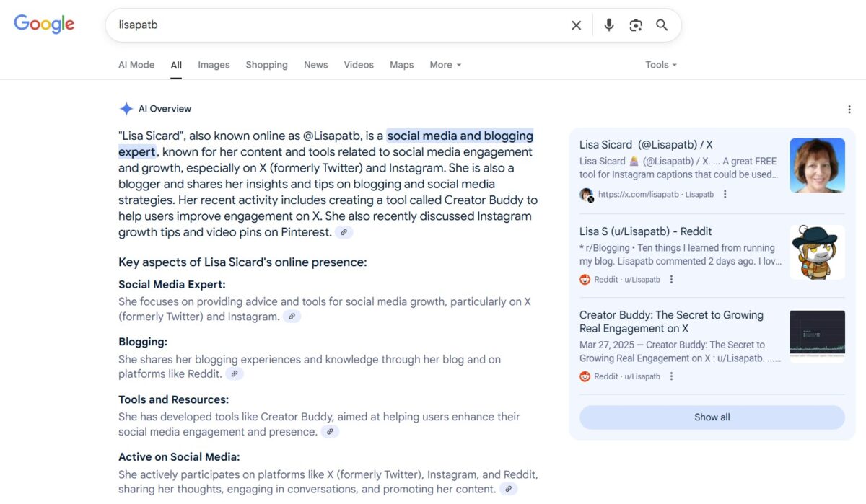Open Lisa Sicard (@Lisapatb) / X link

click(646, 145)
